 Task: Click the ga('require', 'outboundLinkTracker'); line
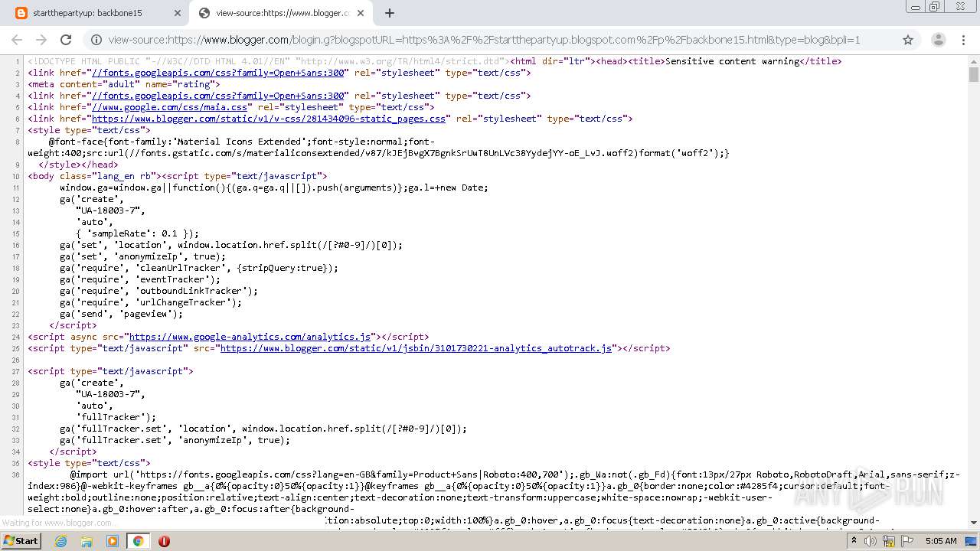158,291
